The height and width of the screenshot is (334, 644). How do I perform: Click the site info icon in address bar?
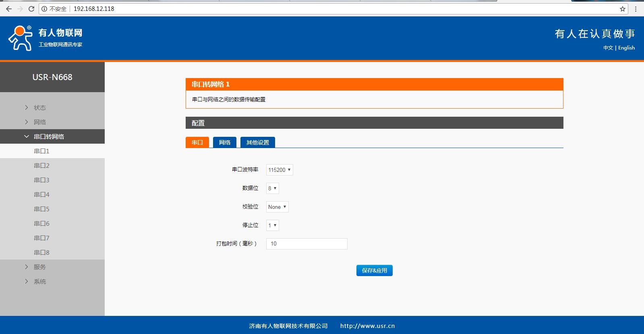[x=44, y=9]
